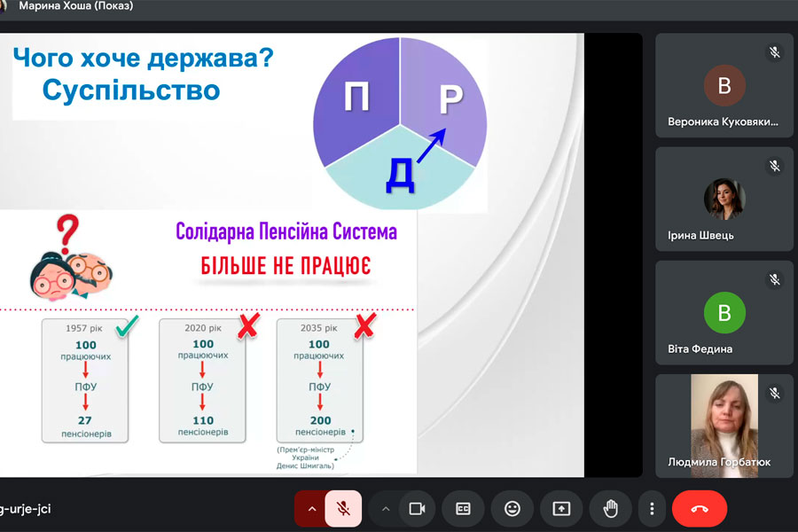Click red cross on 2035 рік card
798x532 pixels.
tap(365, 325)
